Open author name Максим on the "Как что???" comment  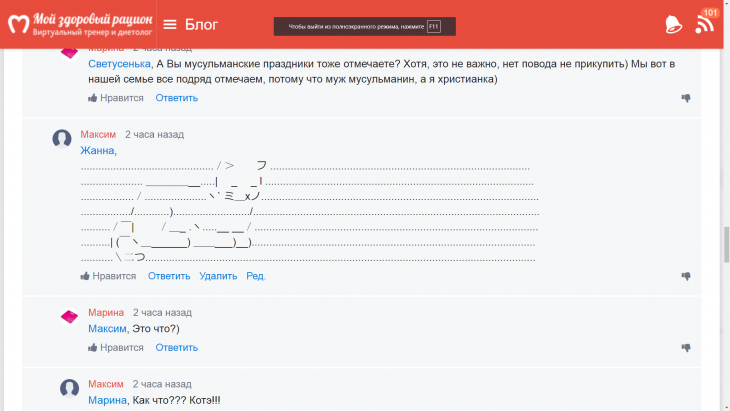click(x=106, y=384)
